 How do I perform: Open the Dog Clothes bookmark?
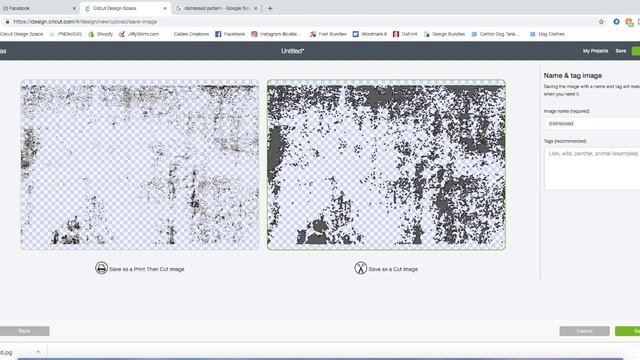coord(547,34)
